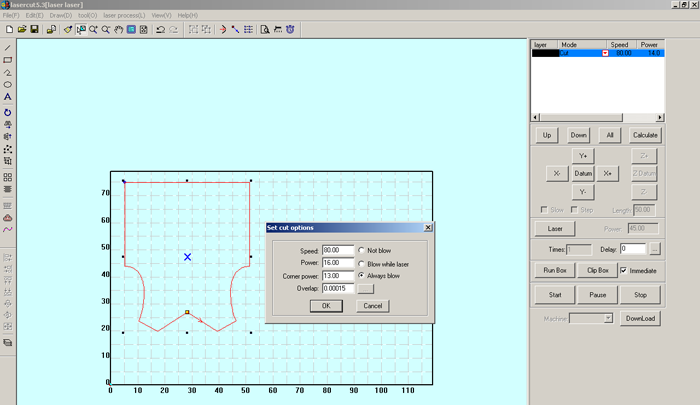Close the Set cut options dialog
The width and height of the screenshot is (700, 405).
click(x=428, y=228)
